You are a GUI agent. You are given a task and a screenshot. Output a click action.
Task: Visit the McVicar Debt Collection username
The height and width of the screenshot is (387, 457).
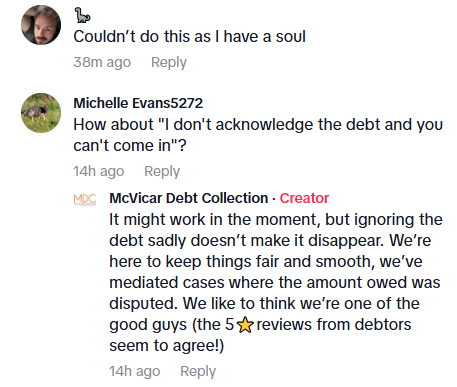[189, 198]
